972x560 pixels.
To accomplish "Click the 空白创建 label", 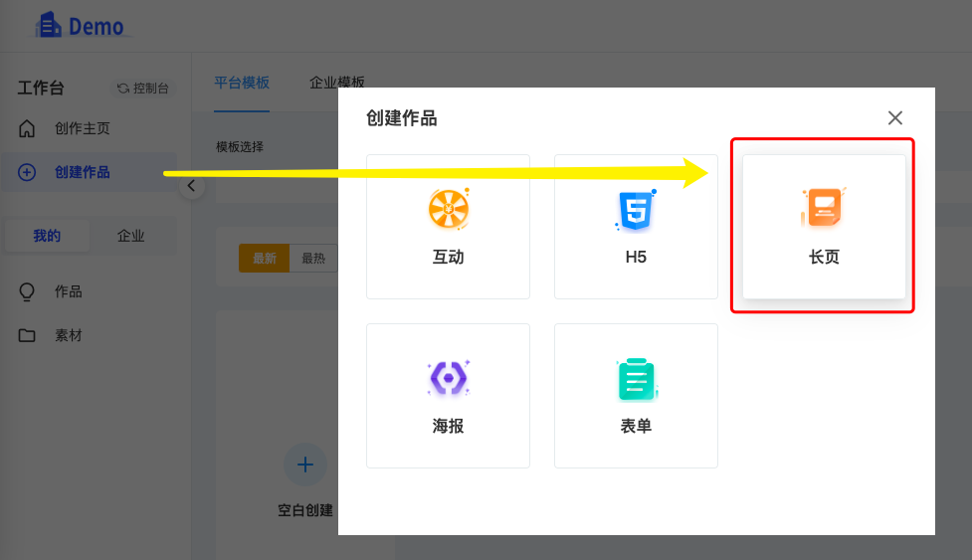I will 305,510.
